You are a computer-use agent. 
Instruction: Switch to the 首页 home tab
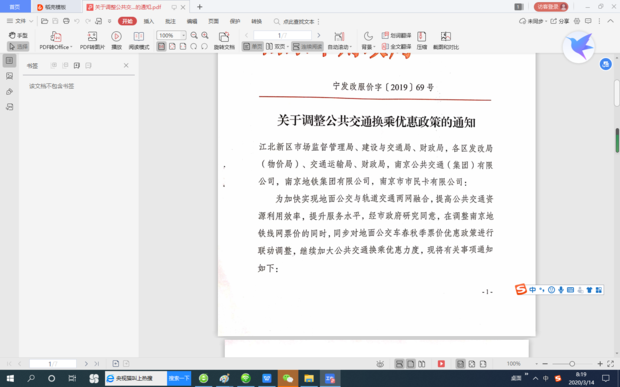15,7
